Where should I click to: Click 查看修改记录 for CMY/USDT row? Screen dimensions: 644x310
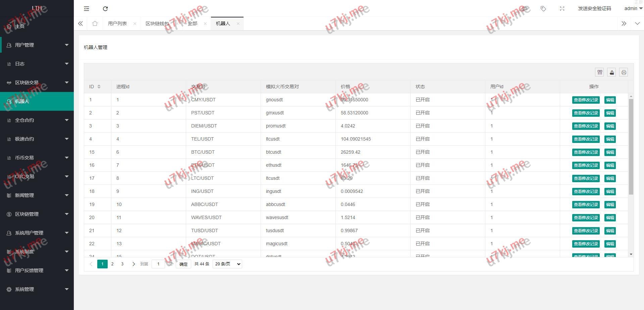coord(586,100)
